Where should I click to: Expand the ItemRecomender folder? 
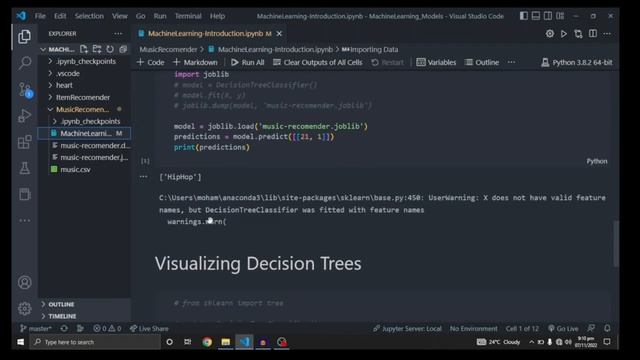pos(84,97)
